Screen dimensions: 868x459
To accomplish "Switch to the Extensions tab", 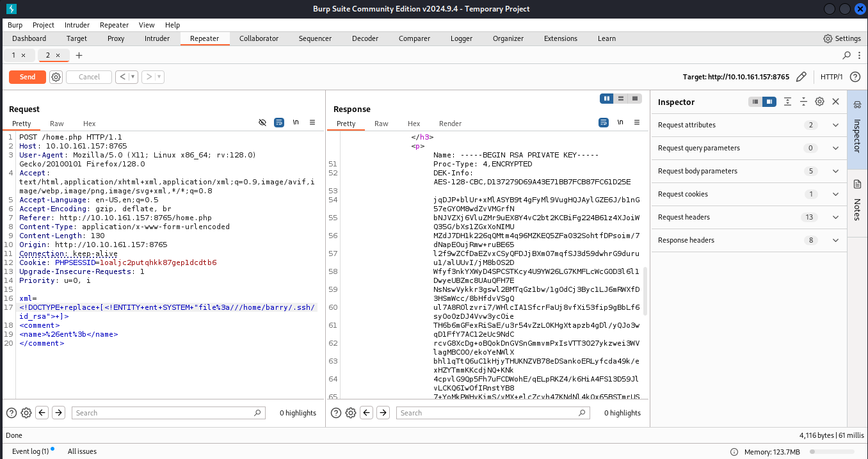I will pyautogui.click(x=561, y=38).
